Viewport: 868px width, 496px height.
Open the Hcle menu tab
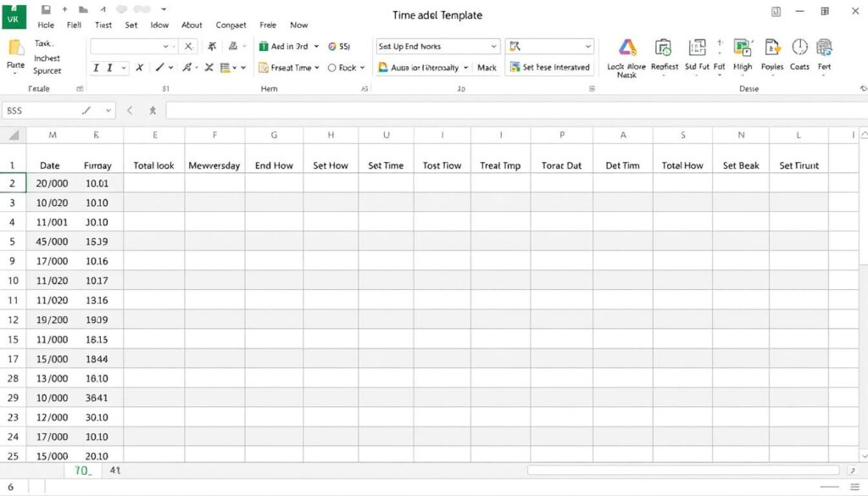coord(46,25)
